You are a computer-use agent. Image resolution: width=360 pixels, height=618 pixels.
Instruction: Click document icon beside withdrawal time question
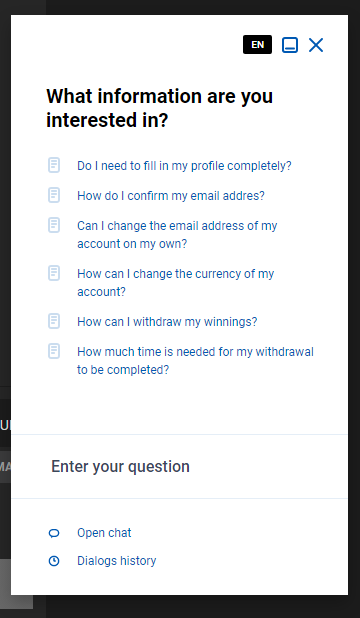[x=54, y=351]
